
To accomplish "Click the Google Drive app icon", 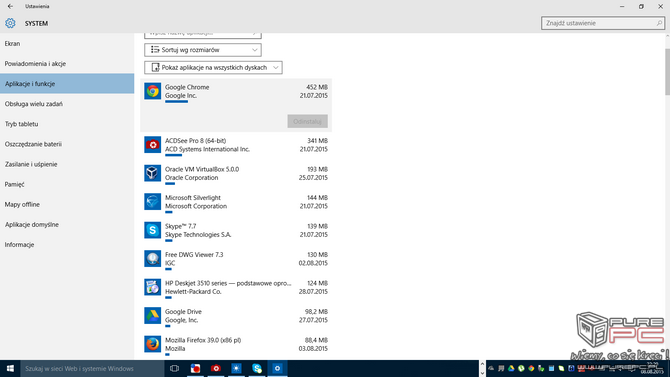I will coord(153,316).
